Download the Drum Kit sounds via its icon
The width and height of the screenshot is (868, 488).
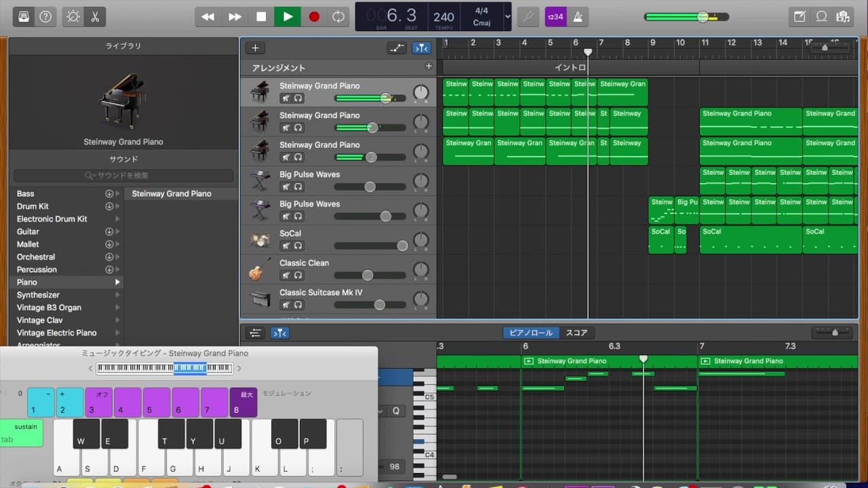tap(109, 206)
